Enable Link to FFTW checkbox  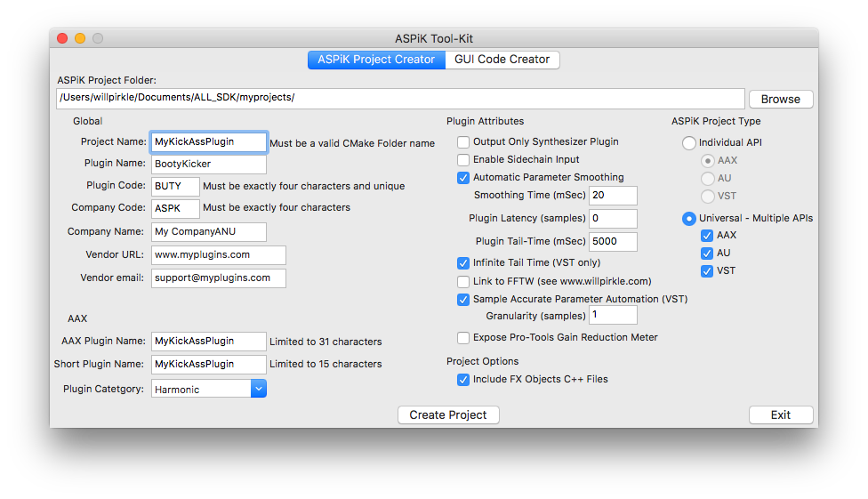(463, 282)
